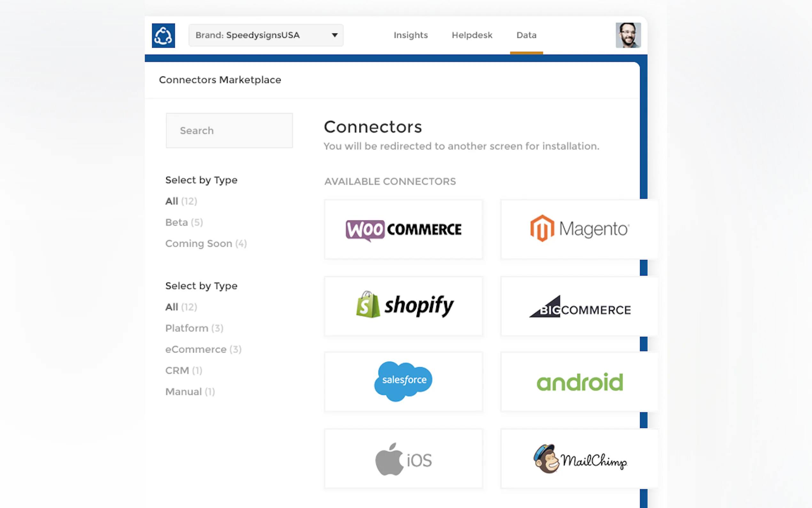Open the Brand SpeedysignsUSA dropdown
This screenshot has width=812, height=508.
click(x=265, y=35)
